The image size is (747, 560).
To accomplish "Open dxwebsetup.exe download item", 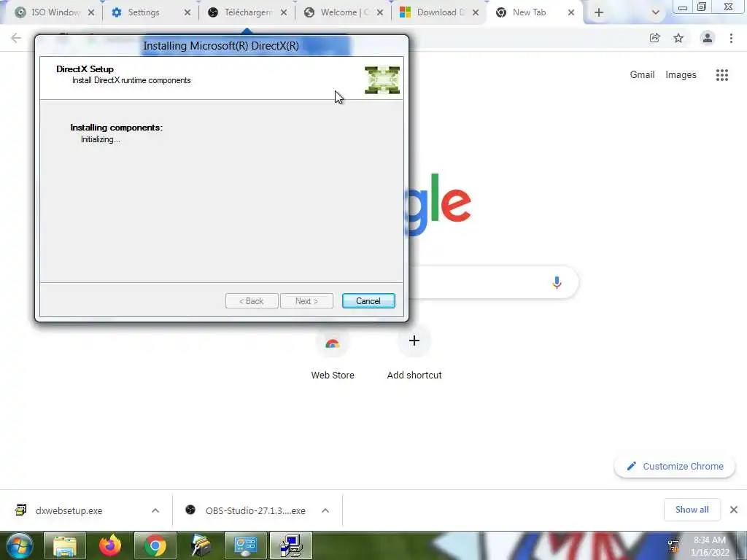I will pos(69,510).
